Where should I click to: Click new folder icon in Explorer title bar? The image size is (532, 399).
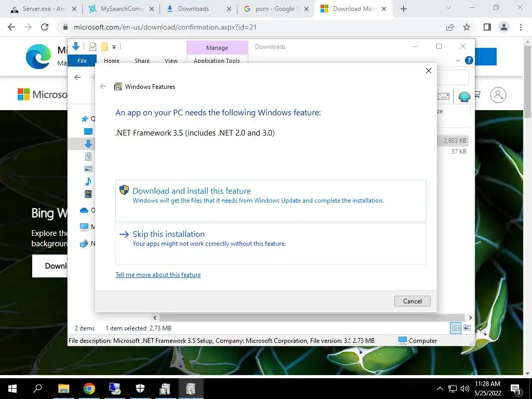pos(104,46)
